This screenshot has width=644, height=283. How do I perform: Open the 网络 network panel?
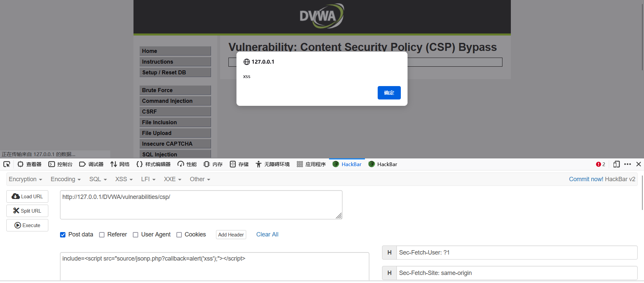120,164
